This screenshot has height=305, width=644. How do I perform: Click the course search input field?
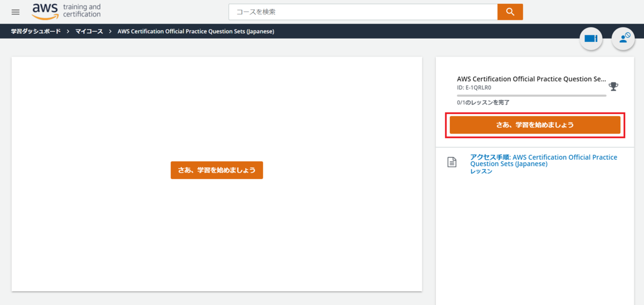coord(363,12)
